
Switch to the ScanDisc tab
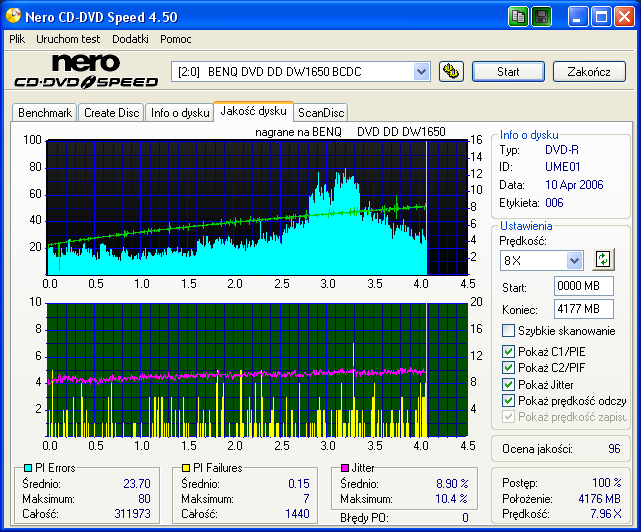point(321,113)
